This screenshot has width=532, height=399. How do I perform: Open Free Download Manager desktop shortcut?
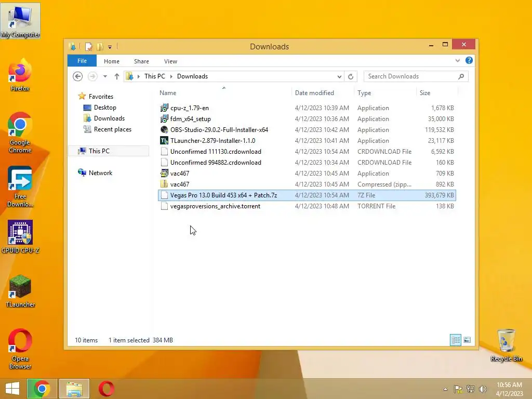coord(20,187)
